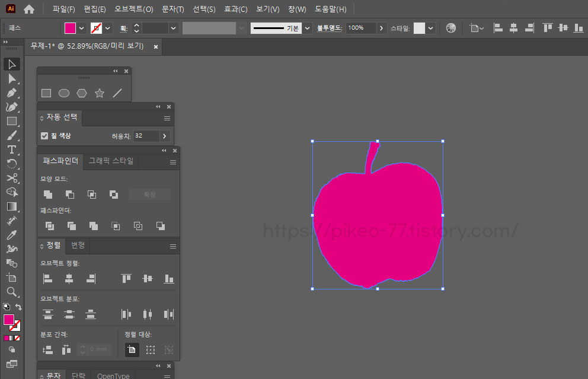
Task: Click the Ellipse shape in floating panel
Action: pos(64,93)
